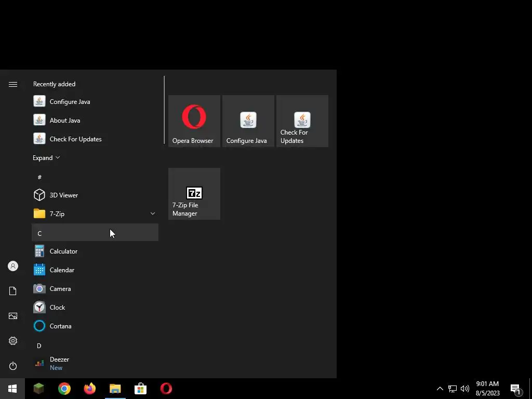The width and height of the screenshot is (532, 399).
Task: Open Pictures from the Start sidebar
Action: [x=13, y=316]
